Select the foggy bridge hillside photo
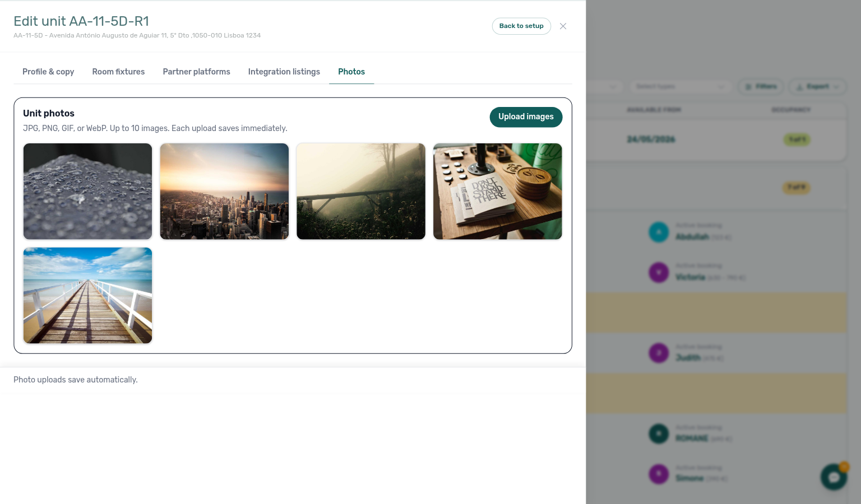This screenshot has width=861, height=504. [x=361, y=192]
